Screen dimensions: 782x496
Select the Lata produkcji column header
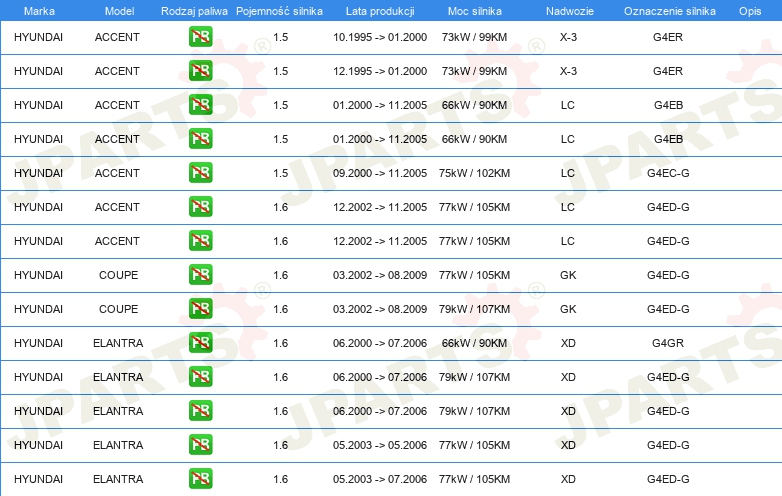pyautogui.click(x=379, y=10)
